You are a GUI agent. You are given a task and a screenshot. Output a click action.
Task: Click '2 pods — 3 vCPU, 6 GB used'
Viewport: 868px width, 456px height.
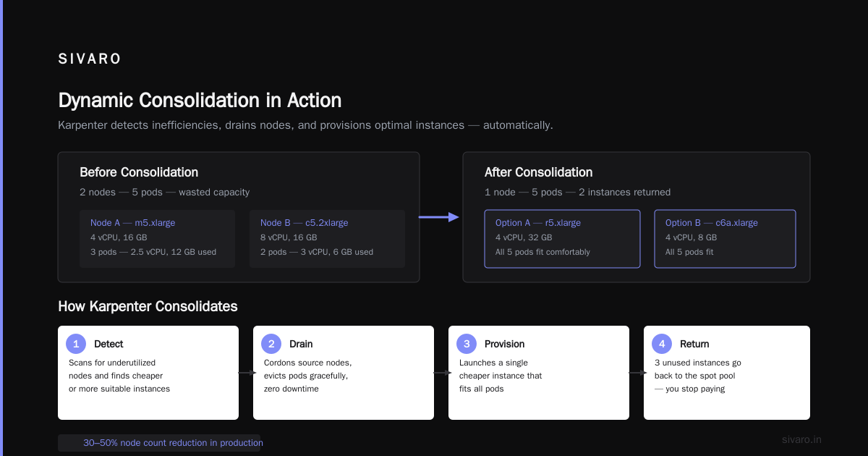(x=317, y=252)
